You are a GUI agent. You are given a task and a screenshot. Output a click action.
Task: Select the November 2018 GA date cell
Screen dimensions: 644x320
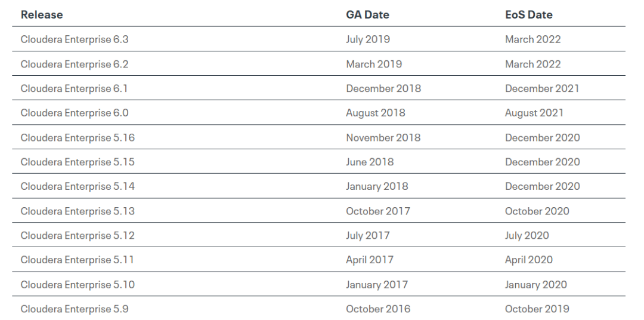click(383, 137)
